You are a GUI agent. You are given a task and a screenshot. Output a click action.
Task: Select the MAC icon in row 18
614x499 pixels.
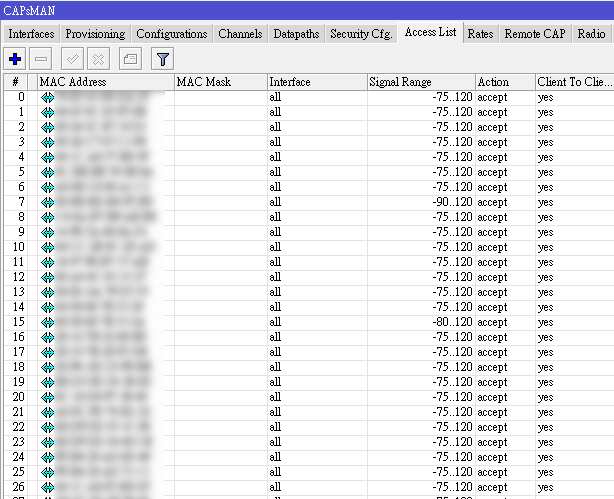coord(48,367)
